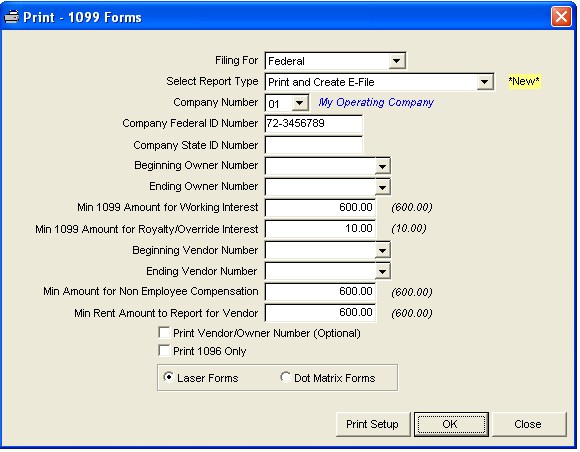Close the Print 1099 Forms dialog with X
Image resolution: width=580 pixels, height=452 pixels.
(561, 17)
